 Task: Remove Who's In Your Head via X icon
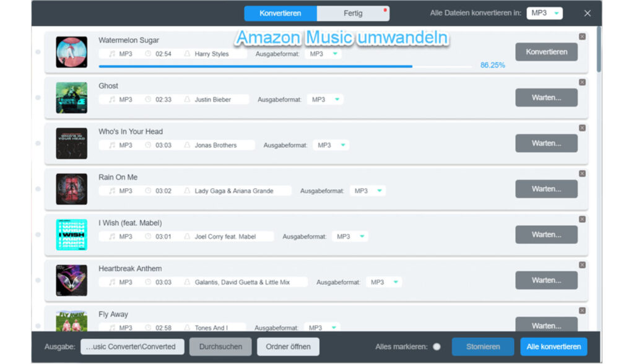582,128
